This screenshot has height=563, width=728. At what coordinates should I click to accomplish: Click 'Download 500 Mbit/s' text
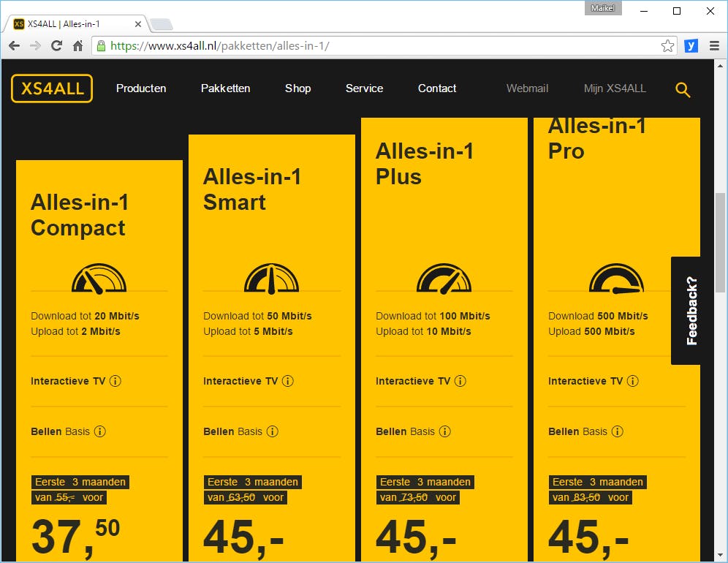[x=598, y=316]
